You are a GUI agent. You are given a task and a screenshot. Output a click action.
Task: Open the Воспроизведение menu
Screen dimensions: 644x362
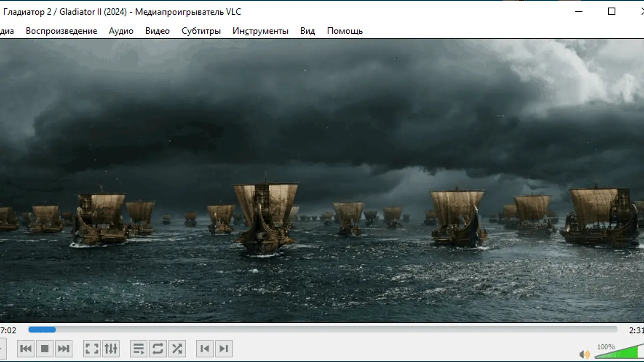61,31
